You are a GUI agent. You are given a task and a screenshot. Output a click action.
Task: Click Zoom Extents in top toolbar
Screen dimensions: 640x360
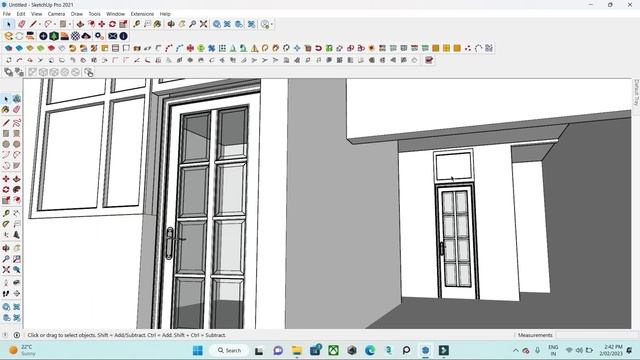click(x=203, y=24)
